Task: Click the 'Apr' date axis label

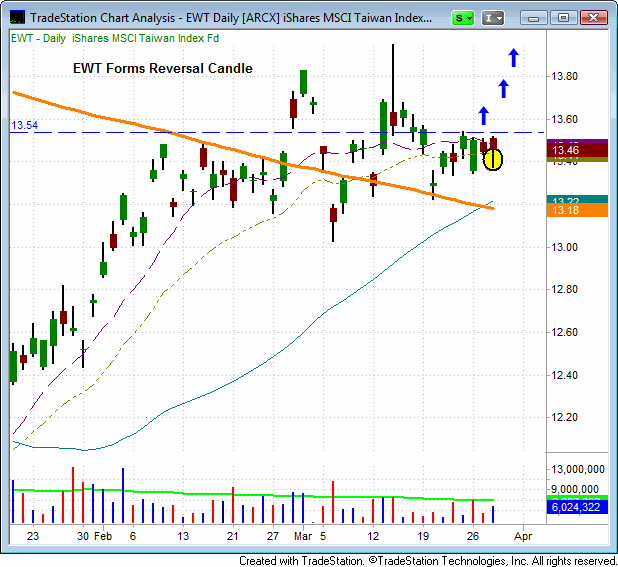Action: point(523,536)
